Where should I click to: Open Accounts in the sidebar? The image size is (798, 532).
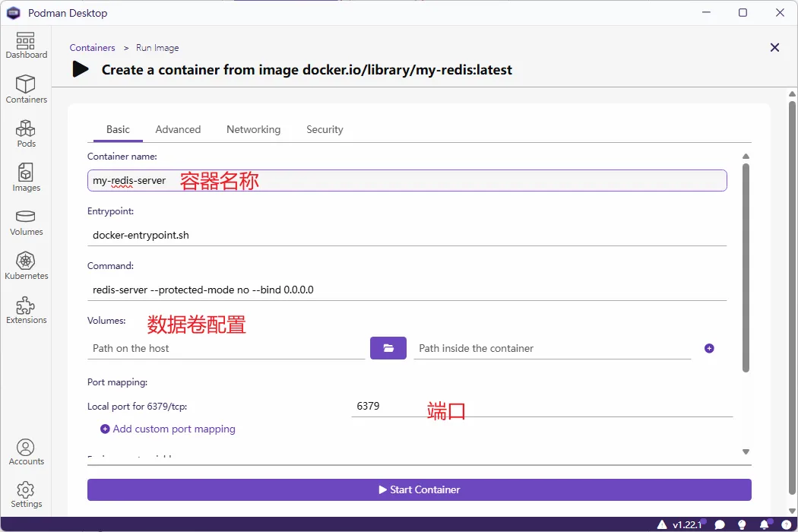pos(26,451)
